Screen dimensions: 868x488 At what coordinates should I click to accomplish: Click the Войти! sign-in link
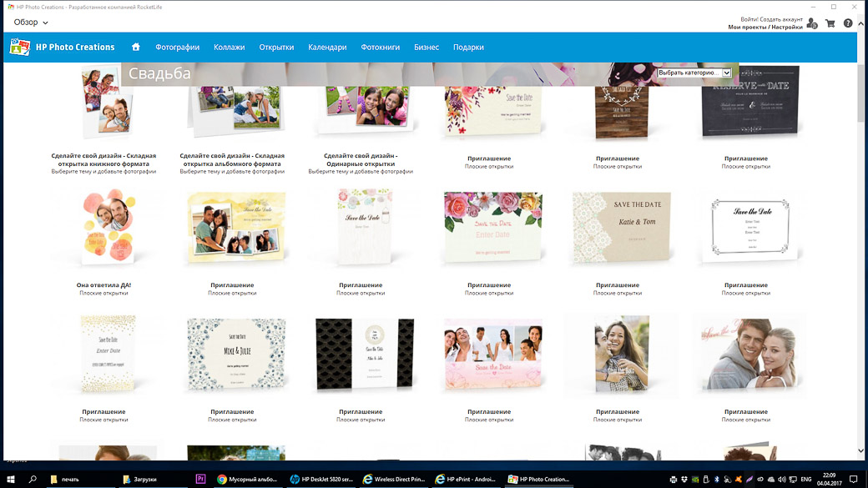pyautogui.click(x=749, y=19)
